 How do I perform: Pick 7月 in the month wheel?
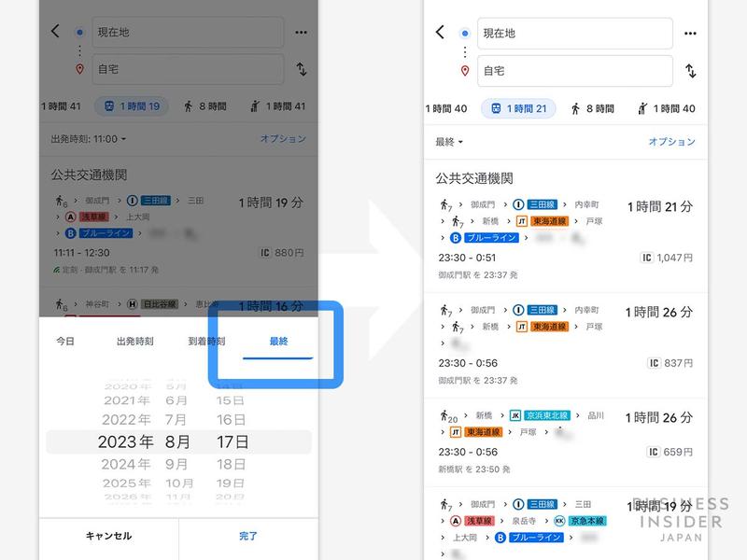[176, 419]
